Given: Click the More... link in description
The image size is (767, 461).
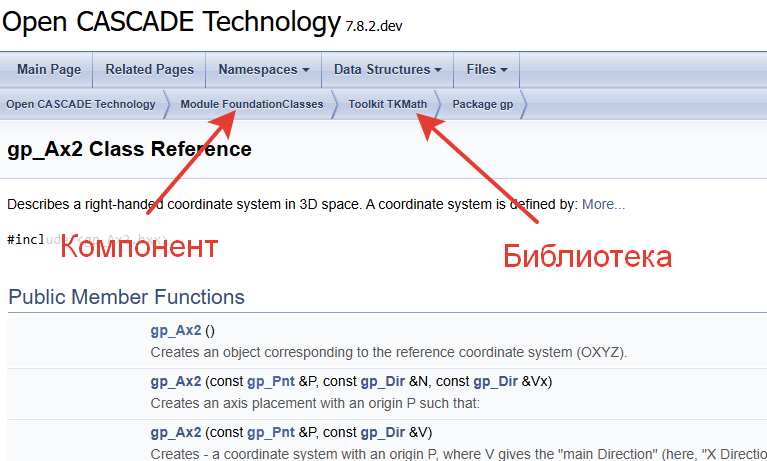Looking at the screenshot, I should [603, 204].
